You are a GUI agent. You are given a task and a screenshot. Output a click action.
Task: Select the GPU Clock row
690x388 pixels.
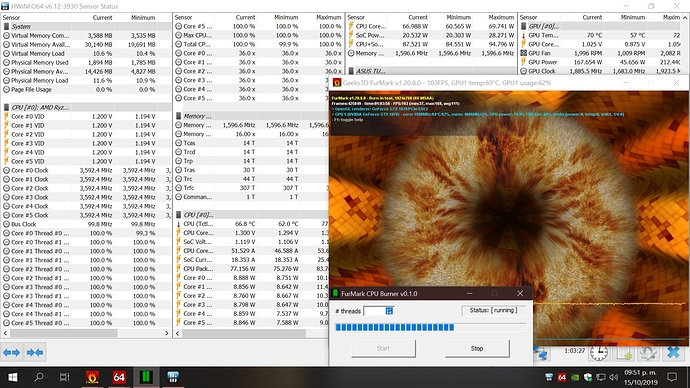point(600,71)
